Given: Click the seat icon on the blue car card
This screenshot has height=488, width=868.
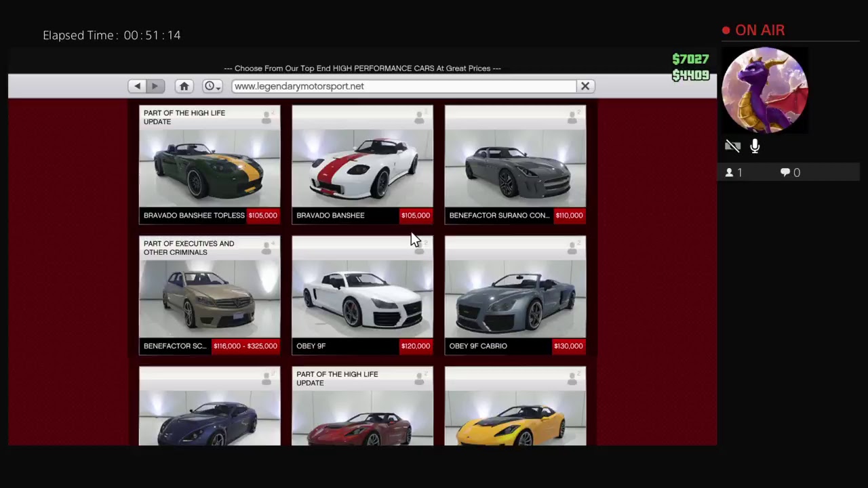Looking at the screenshot, I should [267, 380].
